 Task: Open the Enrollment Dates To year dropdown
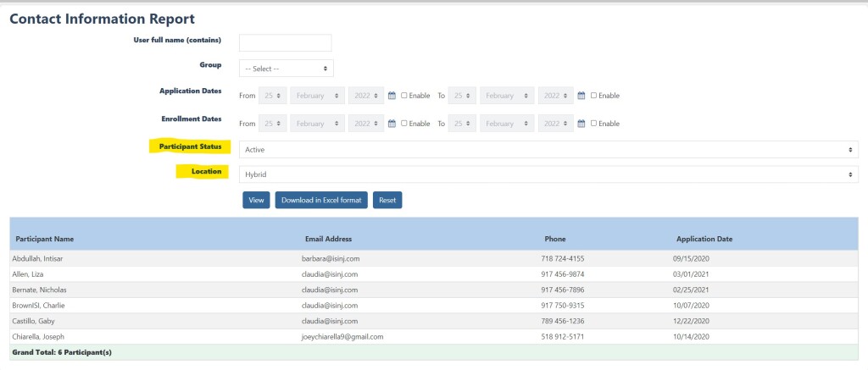click(557, 124)
